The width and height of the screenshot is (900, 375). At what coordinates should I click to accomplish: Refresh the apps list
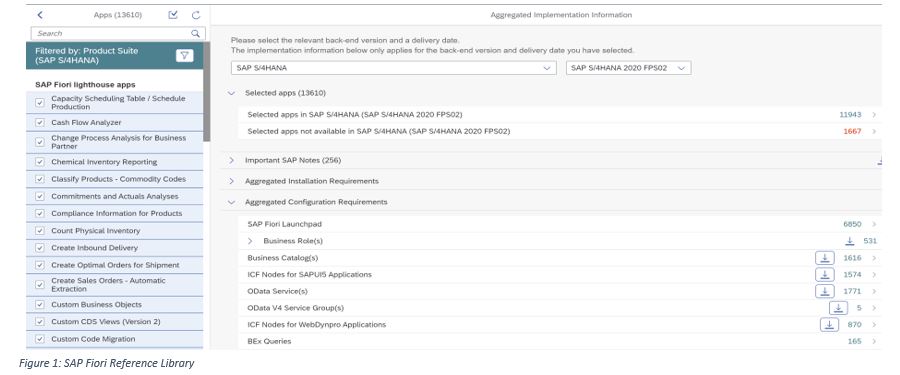196,15
